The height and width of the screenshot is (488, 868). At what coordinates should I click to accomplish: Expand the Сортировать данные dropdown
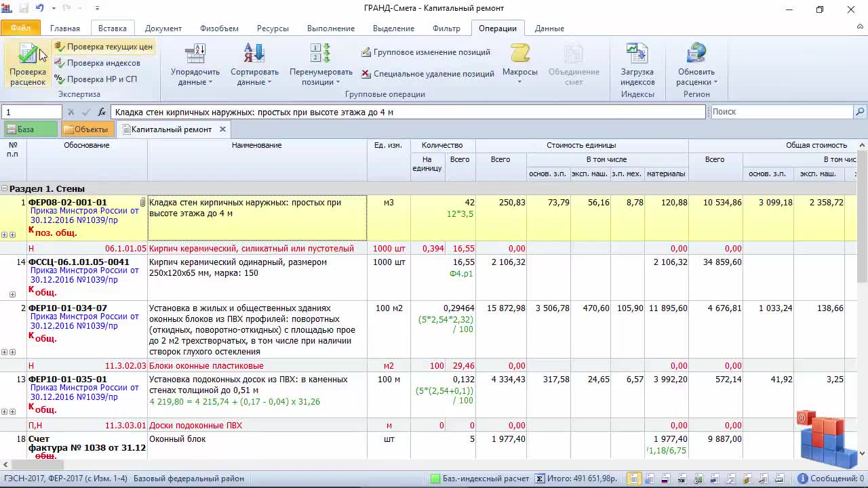254,77
